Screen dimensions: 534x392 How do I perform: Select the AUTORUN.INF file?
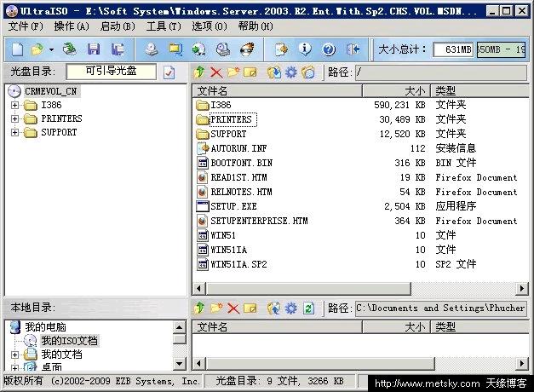[238, 148]
